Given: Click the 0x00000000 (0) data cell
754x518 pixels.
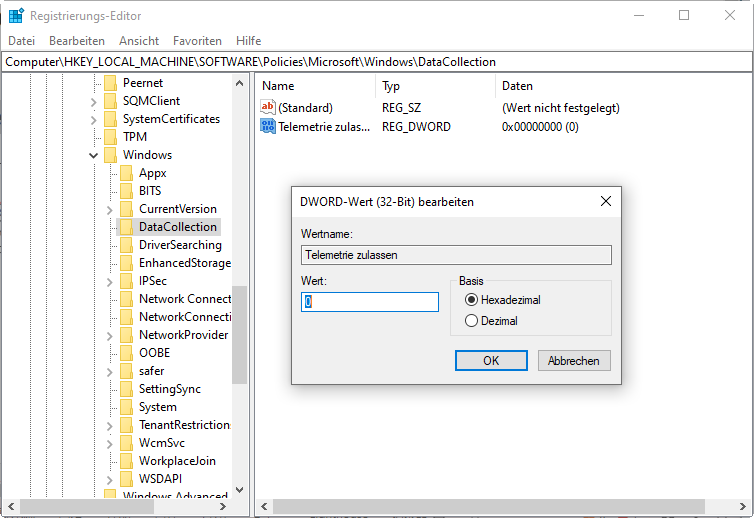Looking at the screenshot, I should [x=540, y=127].
